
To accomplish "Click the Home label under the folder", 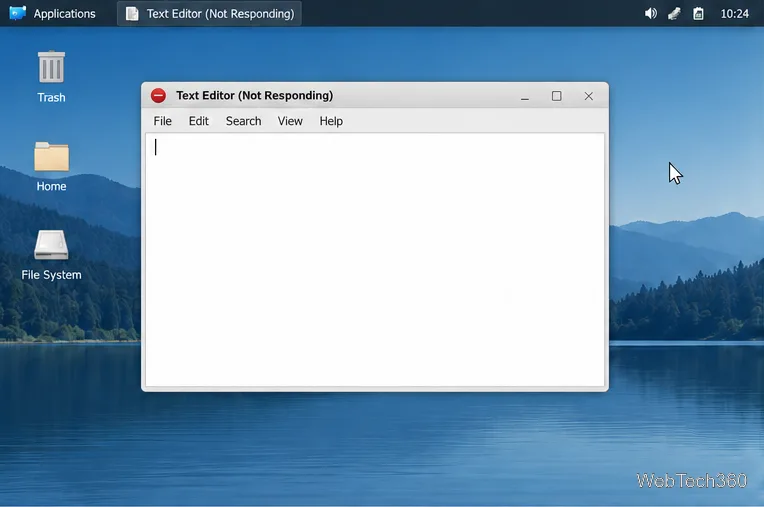I will point(51,186).
